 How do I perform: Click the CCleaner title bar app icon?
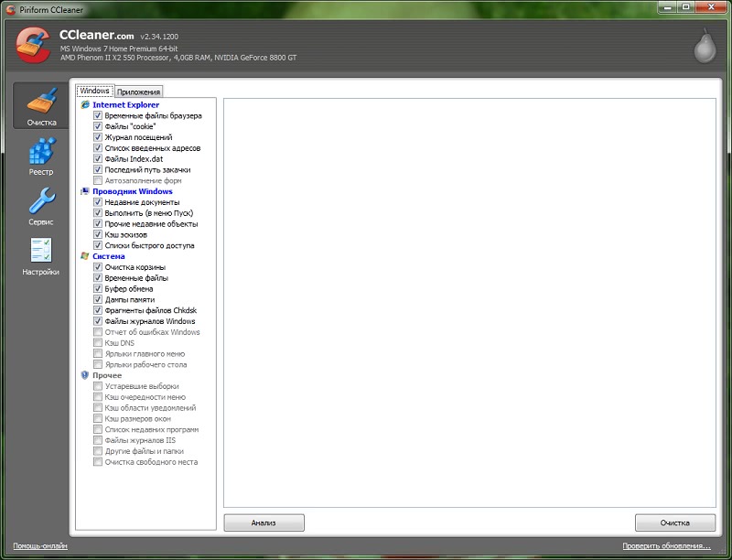(10, 9)
